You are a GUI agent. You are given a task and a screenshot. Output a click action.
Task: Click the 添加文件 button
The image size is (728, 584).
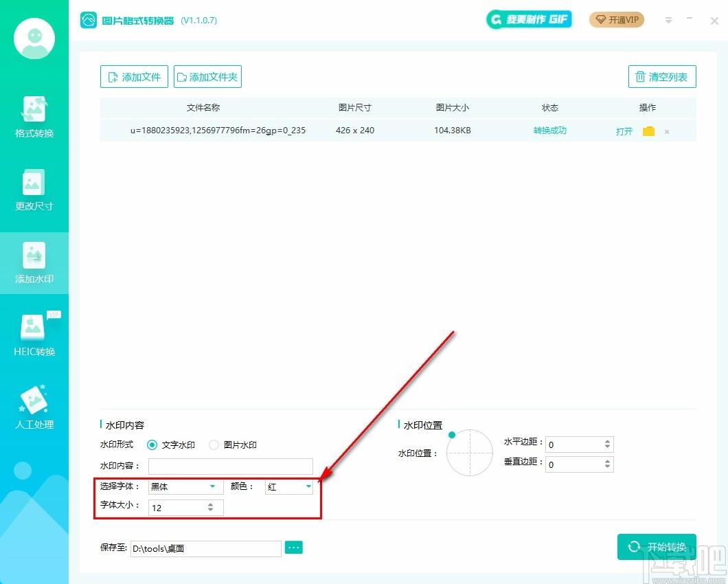pos(134,77)
